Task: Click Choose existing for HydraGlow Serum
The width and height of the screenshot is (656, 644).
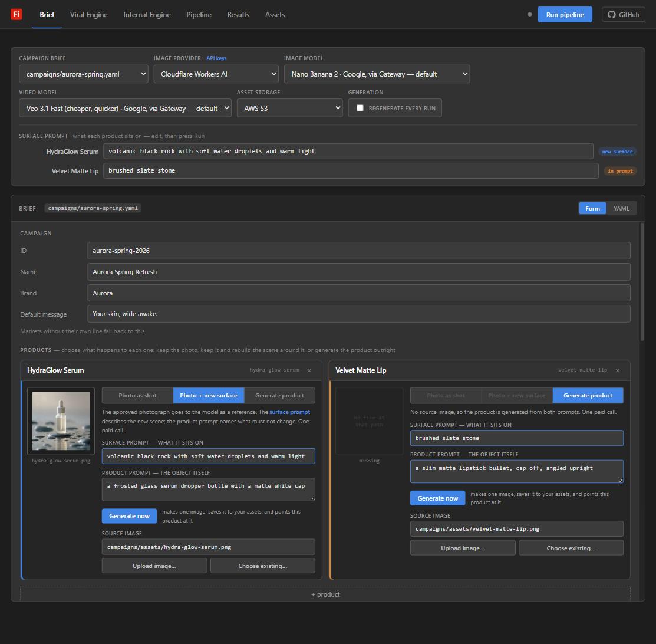Action: coord(263,566)
